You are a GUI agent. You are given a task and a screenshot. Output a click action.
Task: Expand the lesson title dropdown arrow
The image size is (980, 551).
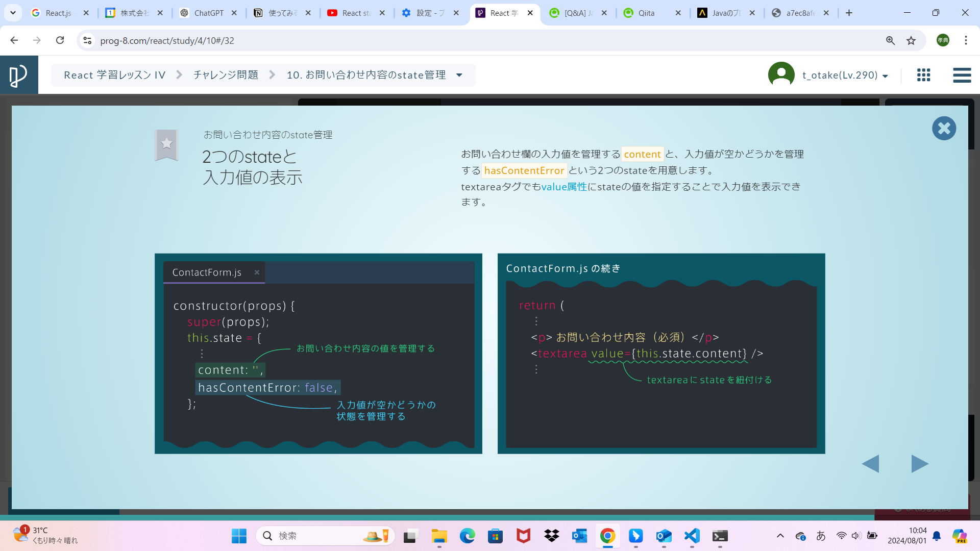[459, 76]
